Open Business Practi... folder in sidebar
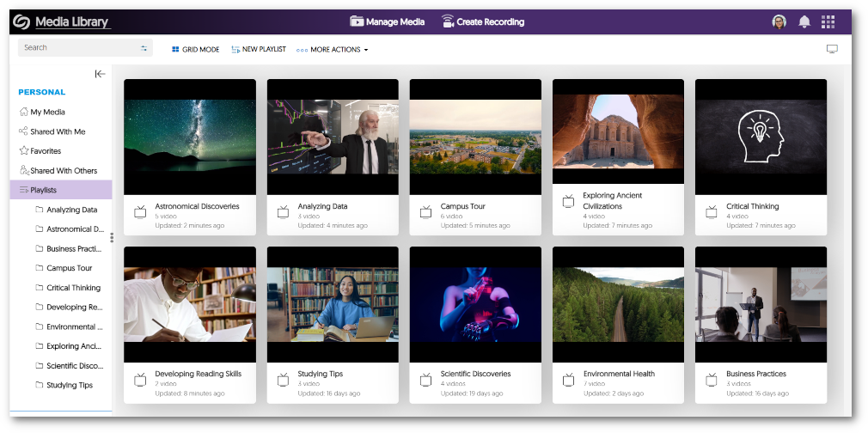This screenshot has height=433, width=868. [69, 248]
